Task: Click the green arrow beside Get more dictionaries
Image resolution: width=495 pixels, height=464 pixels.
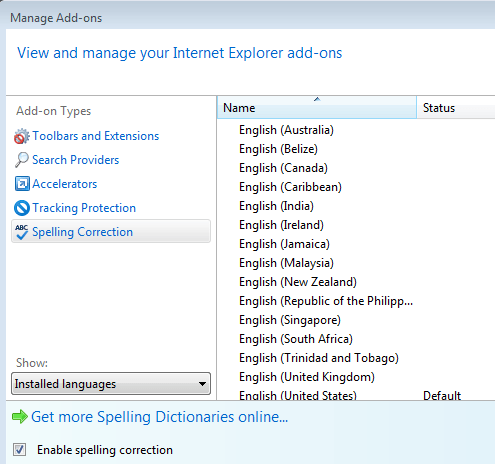Action: (x=20, y=417)
